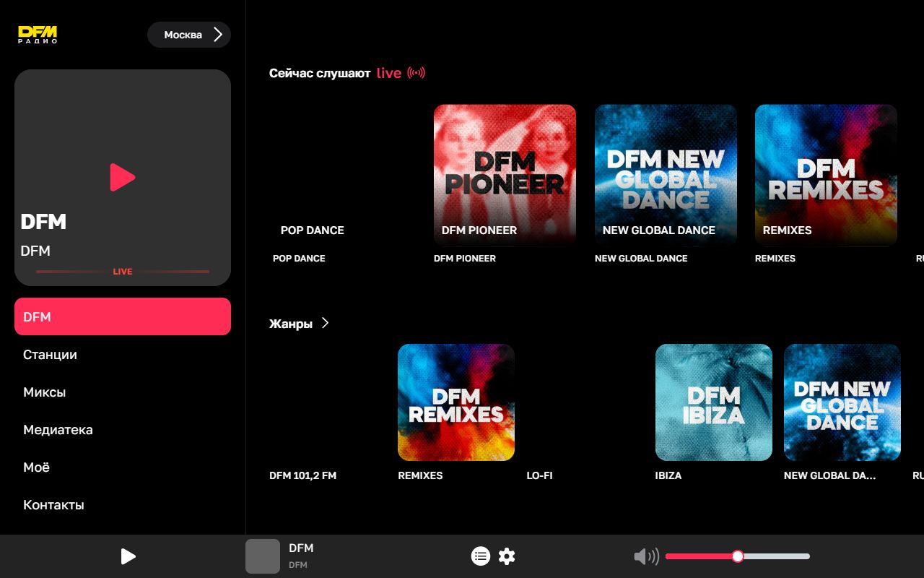The height and width of the screenshot is (578, 924).
Task: Adjust the volume slider
Action: click(738, 556)
